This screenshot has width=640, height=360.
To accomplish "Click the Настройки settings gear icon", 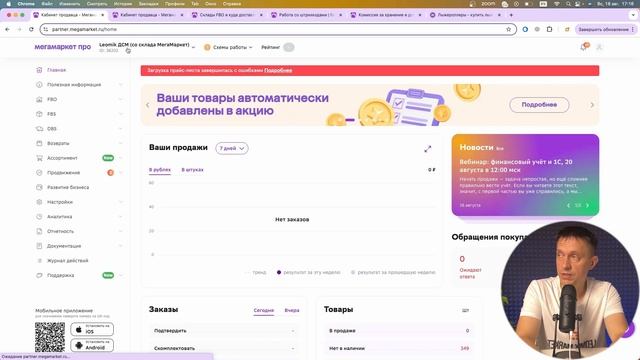I will point(39,202).
